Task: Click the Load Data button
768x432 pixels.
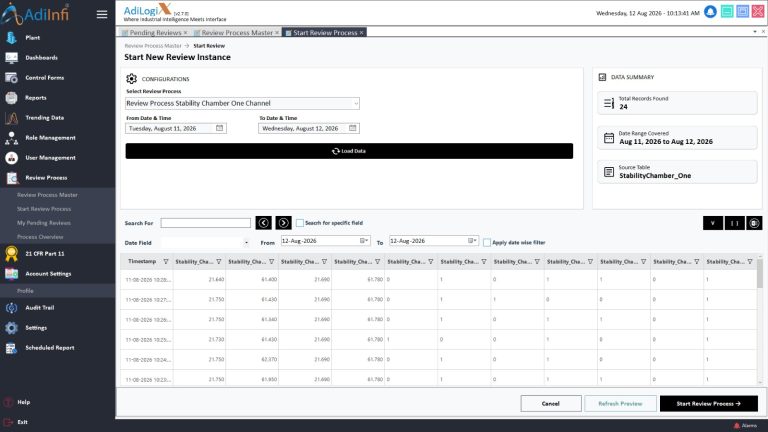Action: pos(349,151)
